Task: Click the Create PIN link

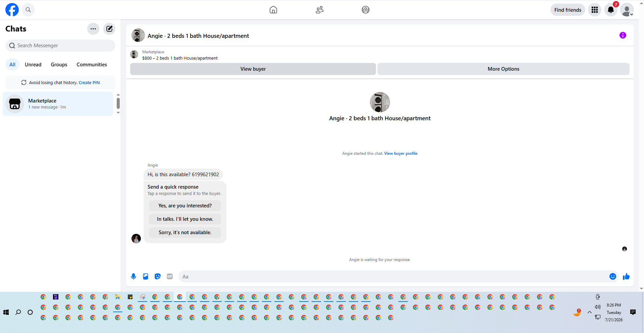Action: click(89, 83)
